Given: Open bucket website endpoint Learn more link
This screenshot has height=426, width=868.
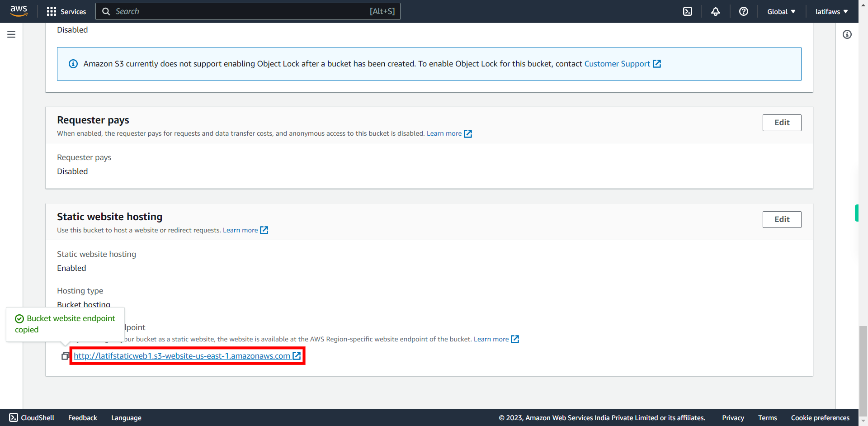Looking at the screenshot, I should 496,339.
